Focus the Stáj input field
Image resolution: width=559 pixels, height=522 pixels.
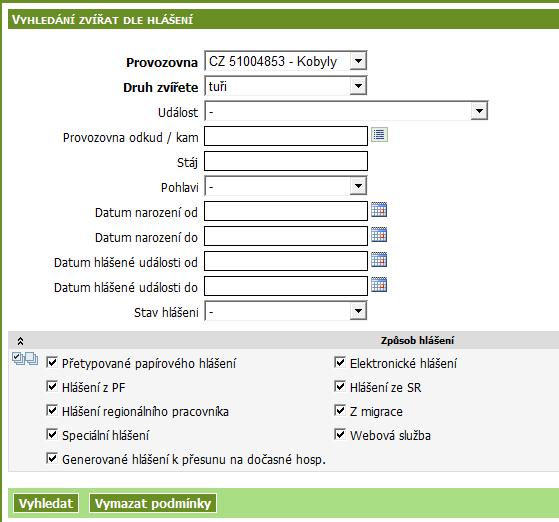[286, 161]
